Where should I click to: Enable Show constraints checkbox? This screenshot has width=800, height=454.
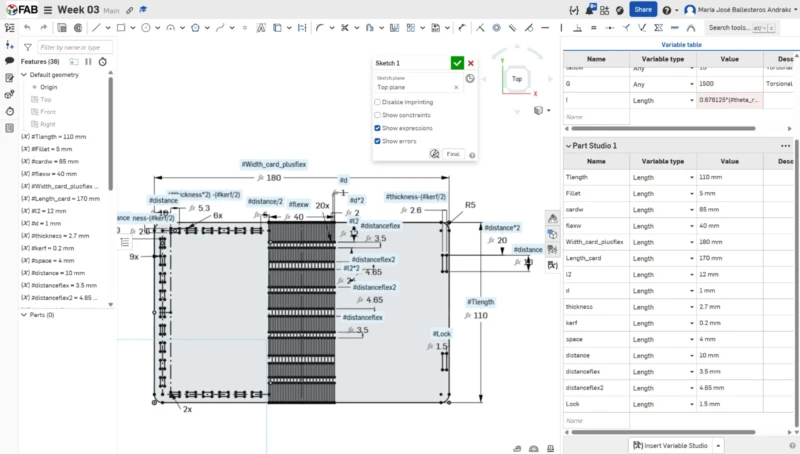[378, 115]
